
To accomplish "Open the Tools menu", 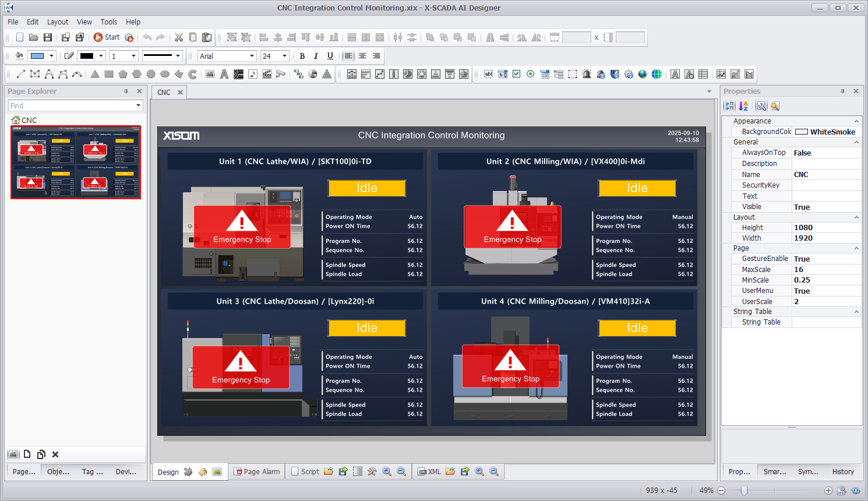I will 109,22.
